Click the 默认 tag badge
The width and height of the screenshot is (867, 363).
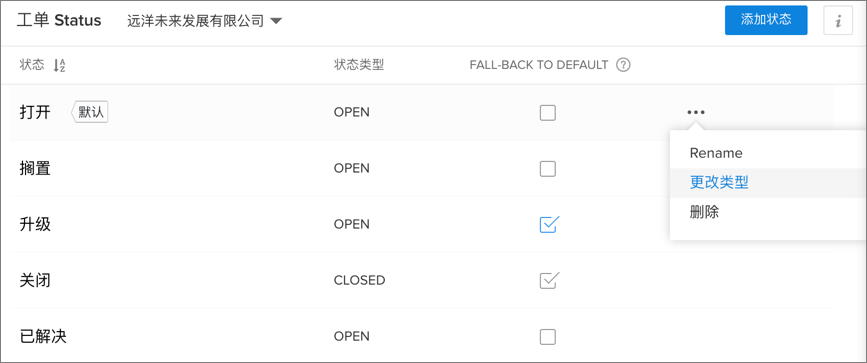click(90, 113)
